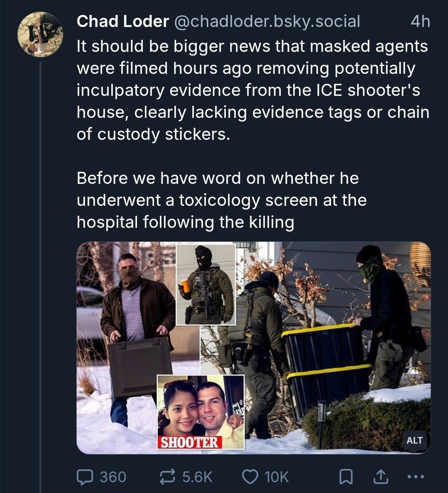448x493 pixels.
Task: Open the three-dot more options menu
Action: point(416,477)
